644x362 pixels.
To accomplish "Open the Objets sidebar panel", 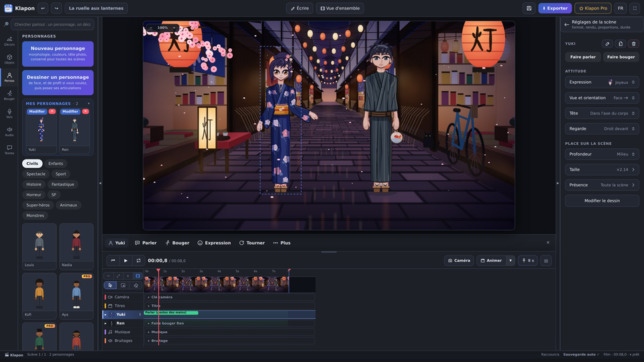I will point(9,59).
